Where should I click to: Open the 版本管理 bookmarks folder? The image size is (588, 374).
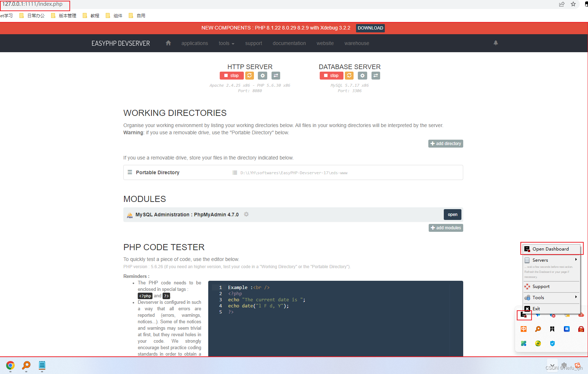click(x=64, y=15)
